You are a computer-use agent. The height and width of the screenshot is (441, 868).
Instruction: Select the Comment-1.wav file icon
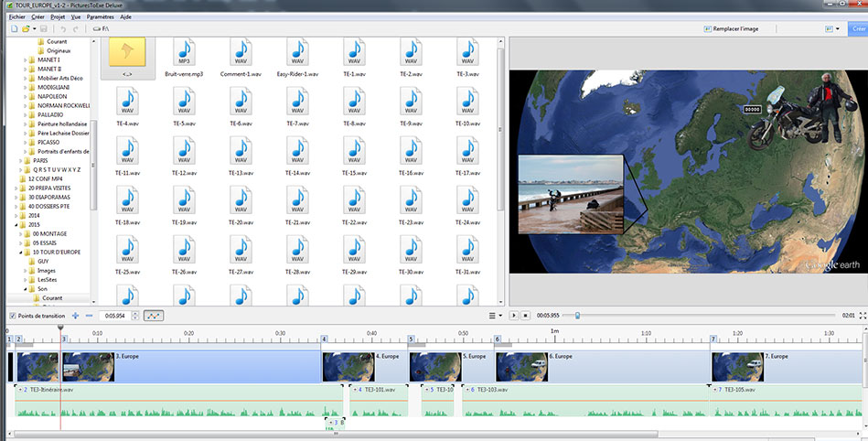(241, 53)
